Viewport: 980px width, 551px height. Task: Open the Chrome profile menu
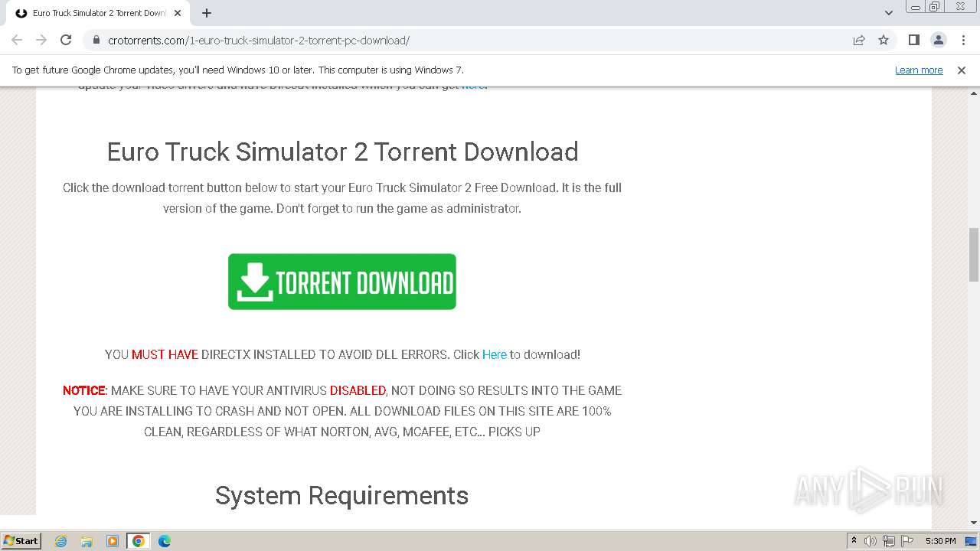[938, 40]
